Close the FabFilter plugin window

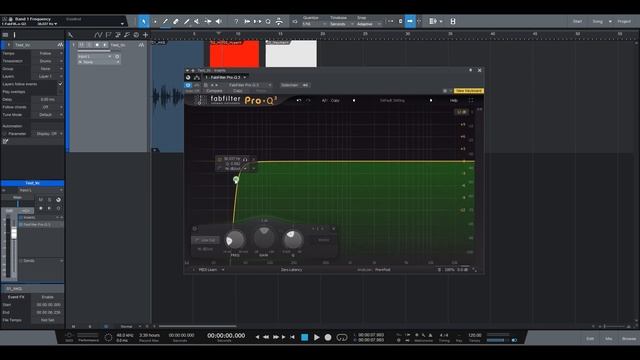click(480, 70)
